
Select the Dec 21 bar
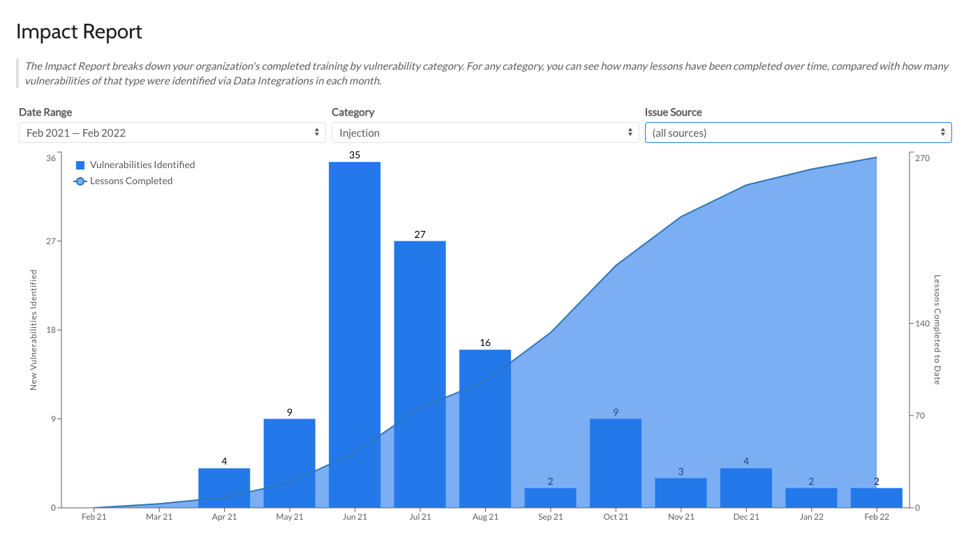pos(745,488)
